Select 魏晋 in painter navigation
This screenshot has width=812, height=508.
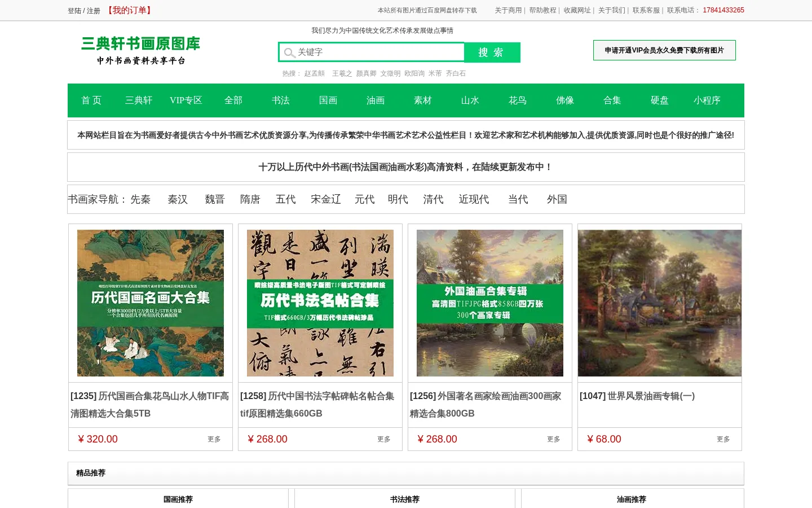(x=215, y=199)
